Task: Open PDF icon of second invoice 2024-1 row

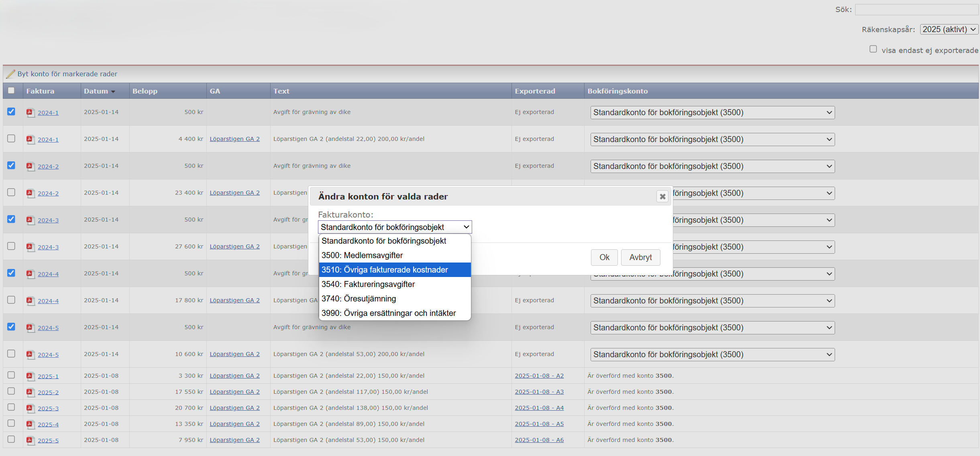Action: click(30, 140)
